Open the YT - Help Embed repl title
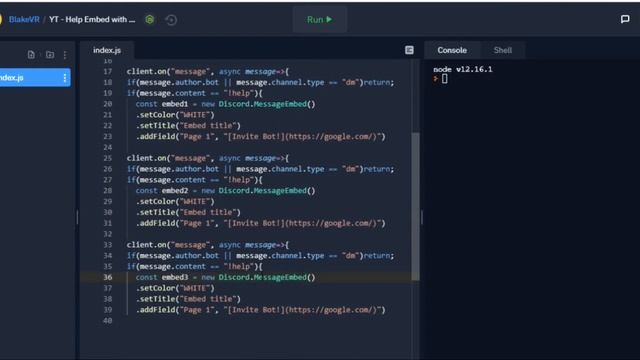Screen dimensions: 640x360 coord(92,20)
